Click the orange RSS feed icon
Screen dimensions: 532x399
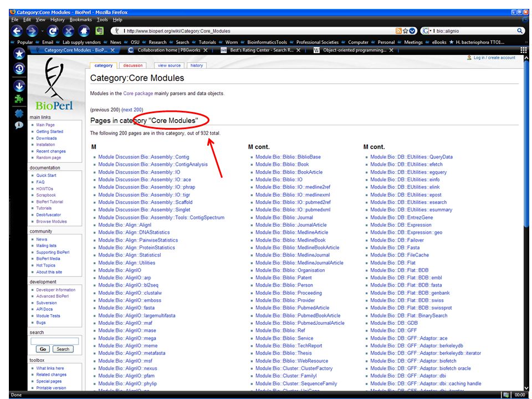click(x=398, y=31)
